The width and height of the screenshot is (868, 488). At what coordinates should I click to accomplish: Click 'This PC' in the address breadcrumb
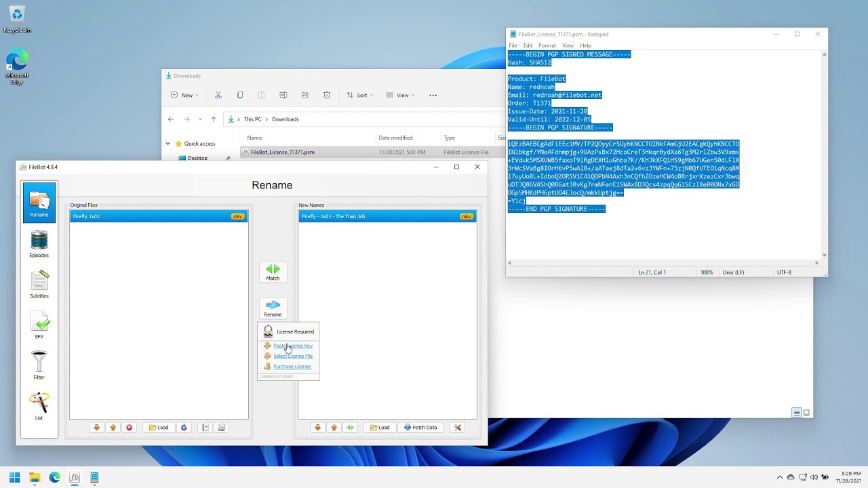(253, 119)
